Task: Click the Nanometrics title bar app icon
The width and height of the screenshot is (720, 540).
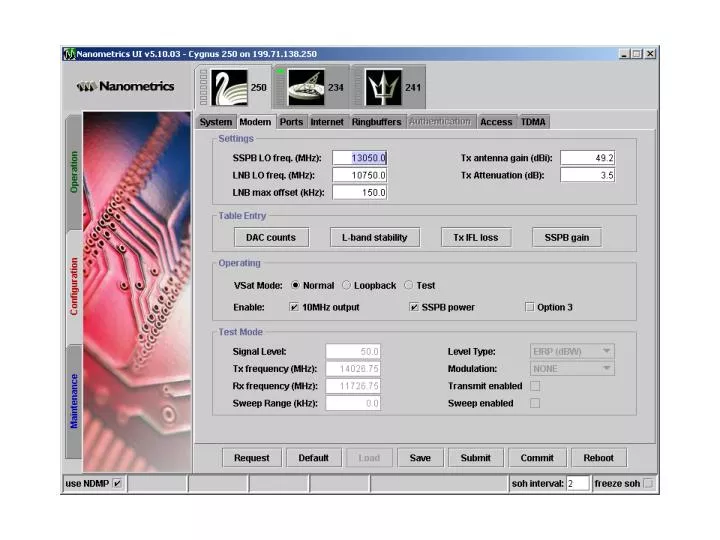Action: pos(69,54)
